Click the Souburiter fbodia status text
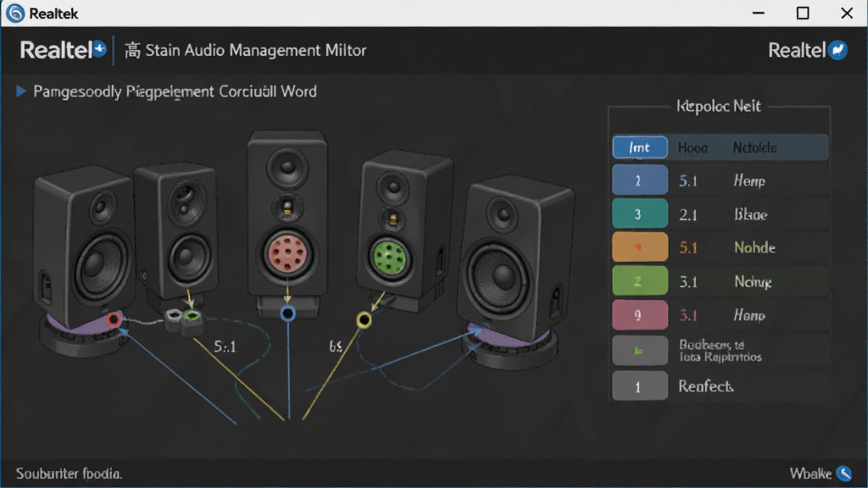Viewport: 868px width, 488px height. point(70,474)
